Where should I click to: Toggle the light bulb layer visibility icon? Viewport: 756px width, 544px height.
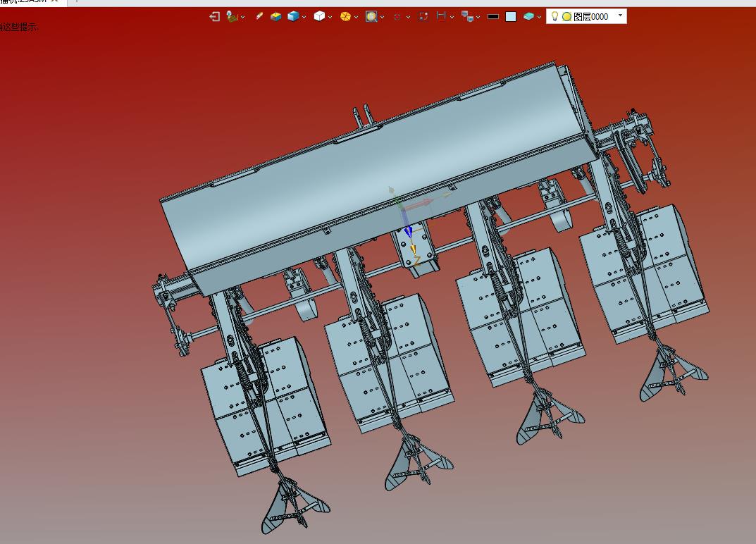pos(554,16)
